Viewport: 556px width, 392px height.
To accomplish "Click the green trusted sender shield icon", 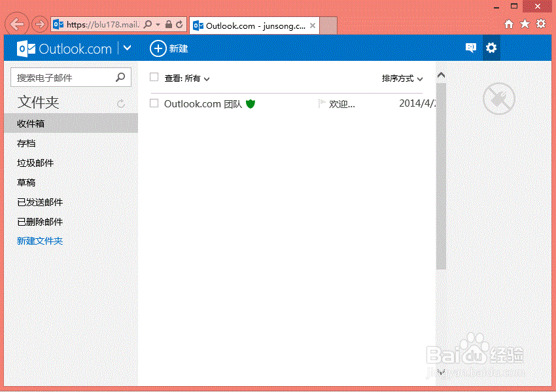I will click(x=251, y=103).
